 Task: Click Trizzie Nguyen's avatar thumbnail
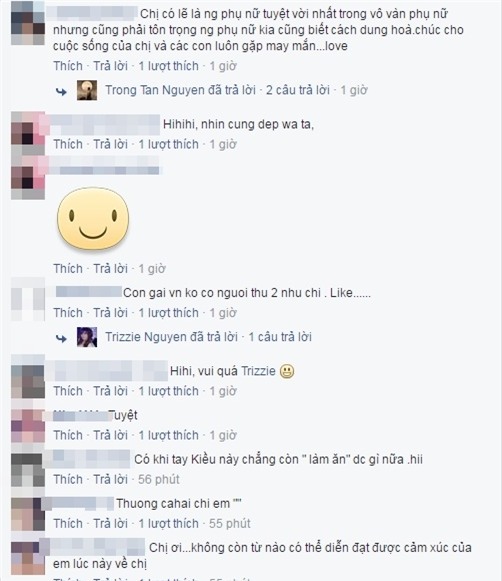pyautogui.click(x=87, y=337)
